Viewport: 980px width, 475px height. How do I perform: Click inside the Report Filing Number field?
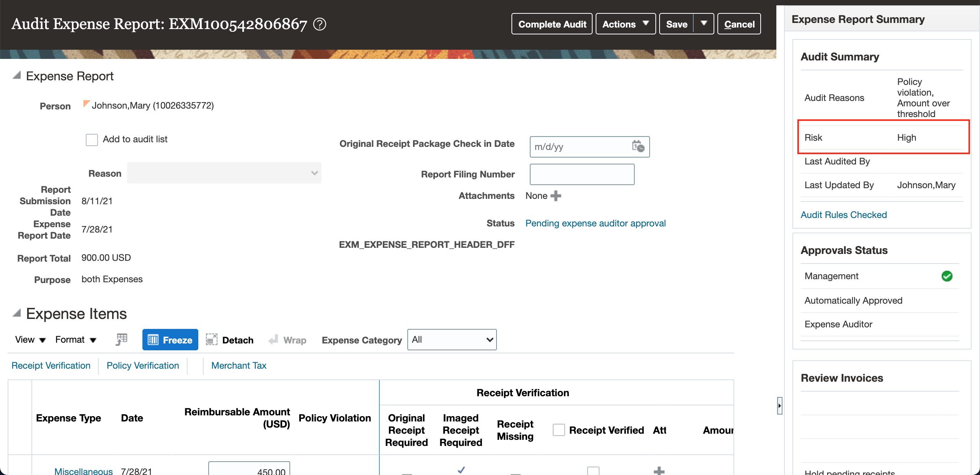[x=581, y=174]
